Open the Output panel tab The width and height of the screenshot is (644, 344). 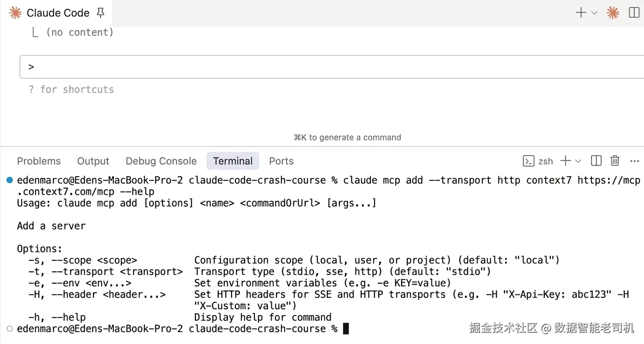(x=93, y=161)
